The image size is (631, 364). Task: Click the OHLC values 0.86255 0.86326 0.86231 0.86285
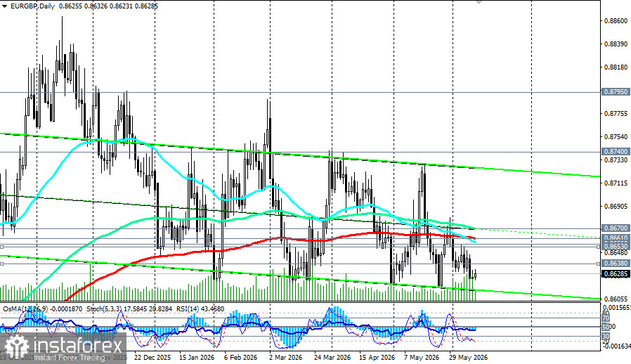pyautogui.click(x=108, y=6)
